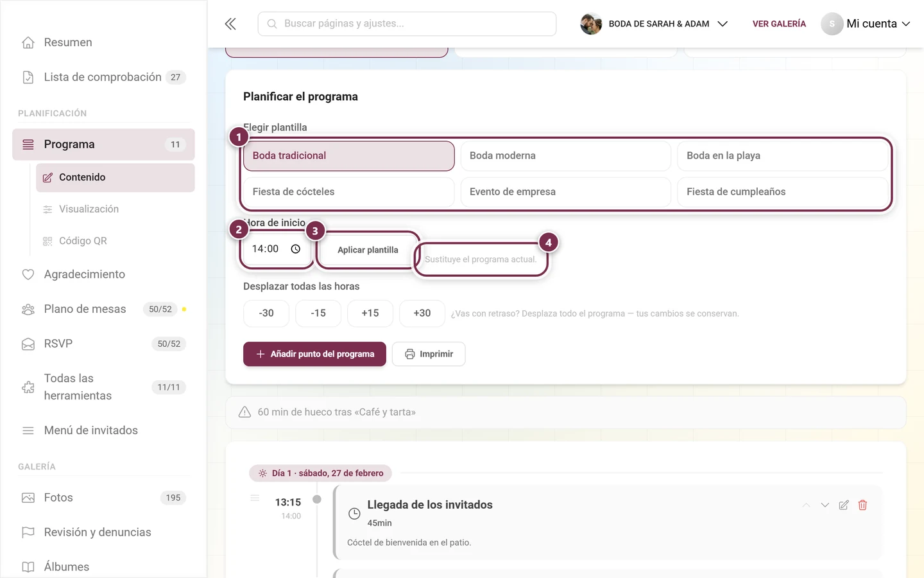This screenshot has height=578, width=924.
Task: Delete Llegada de los invitados with trash icon
Action: pyautogui.click(x=862, y=505)
